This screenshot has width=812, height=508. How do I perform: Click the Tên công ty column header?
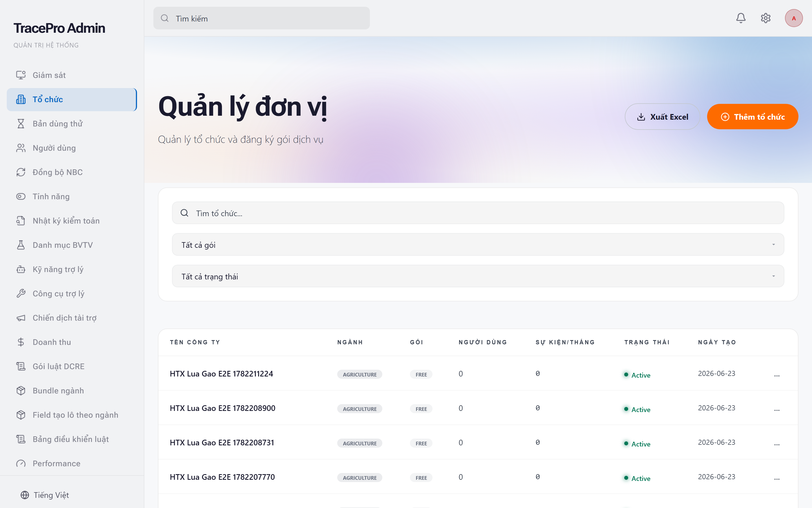click(195, 342)
